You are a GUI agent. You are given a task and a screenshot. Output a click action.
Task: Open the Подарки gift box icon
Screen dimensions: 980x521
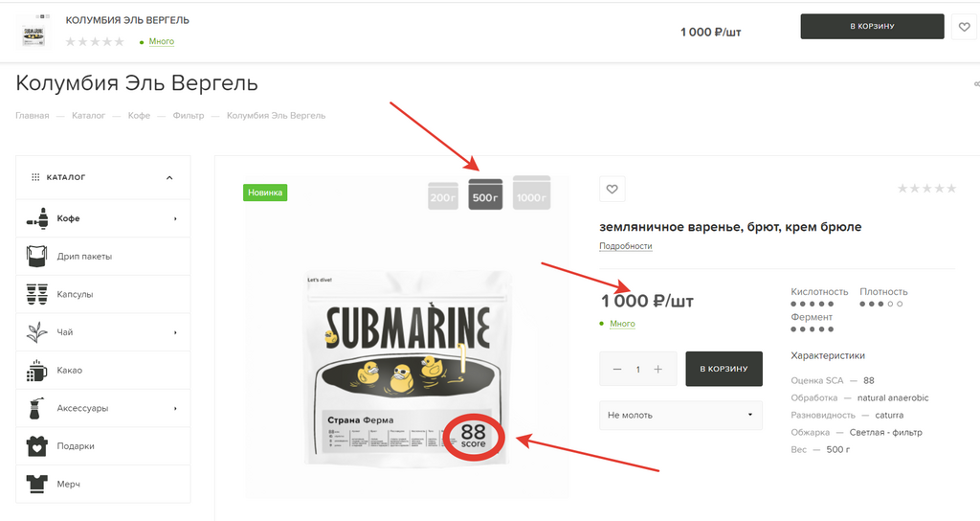coord(37,446)
